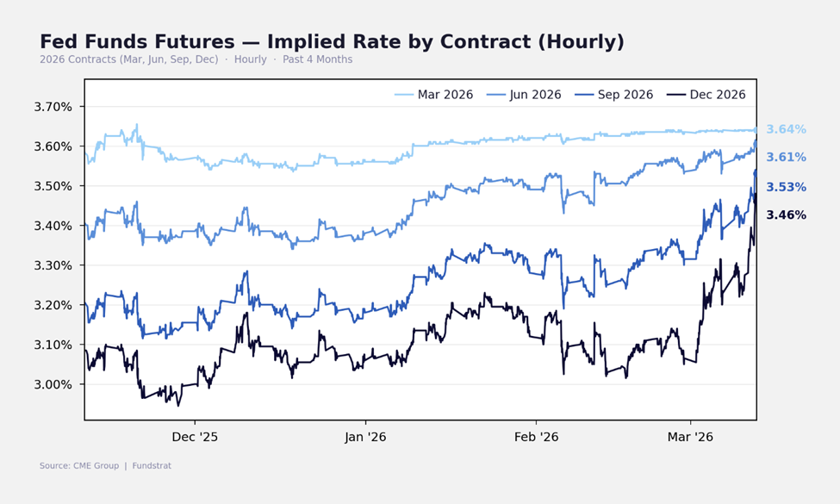The height and width of the screenshot is (504, 840).
Task: Click the Feb '26 x-axis label
Action: pos(536,437)
